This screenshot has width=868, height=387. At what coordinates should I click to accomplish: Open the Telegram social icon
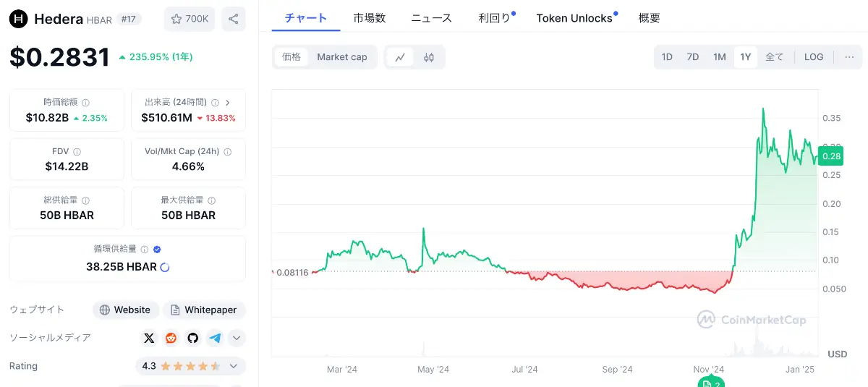(215, 338)
